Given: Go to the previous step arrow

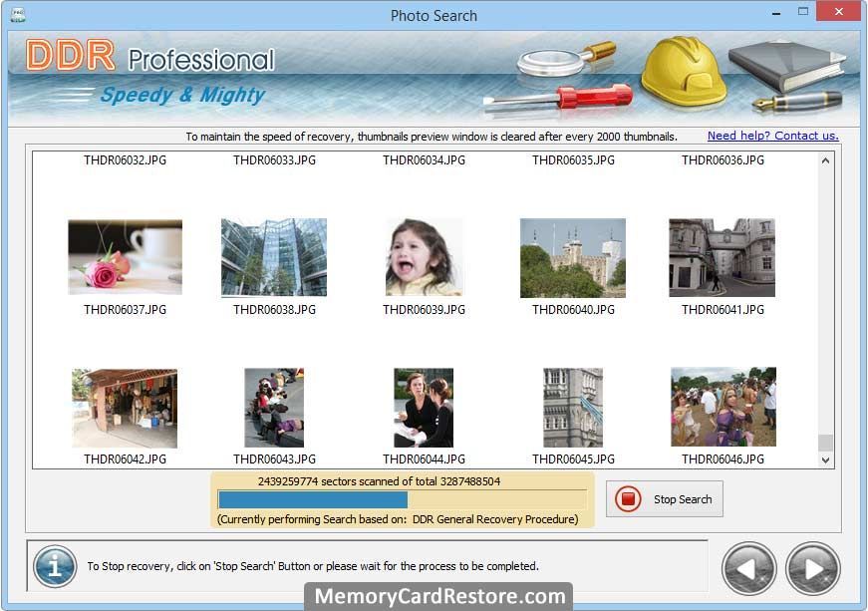Looking at the screenshot, I should (x=748, y=568).
